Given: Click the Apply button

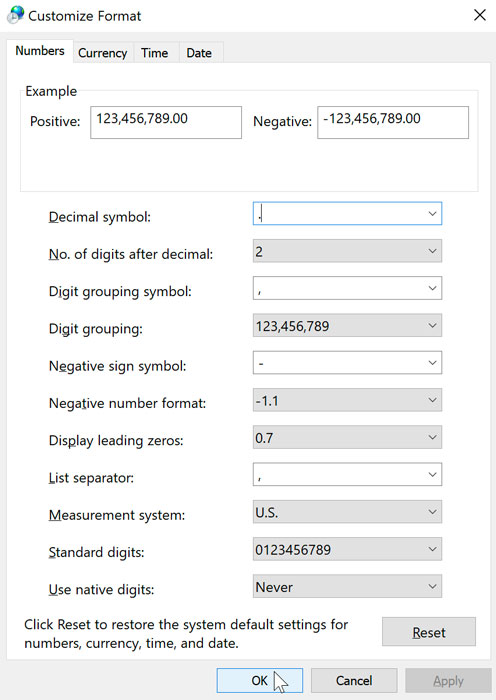Looking at the screenshot, I should 448,680.
